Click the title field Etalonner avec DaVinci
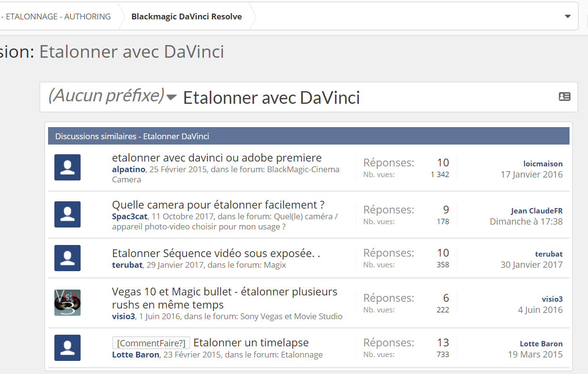 (271, 98)
